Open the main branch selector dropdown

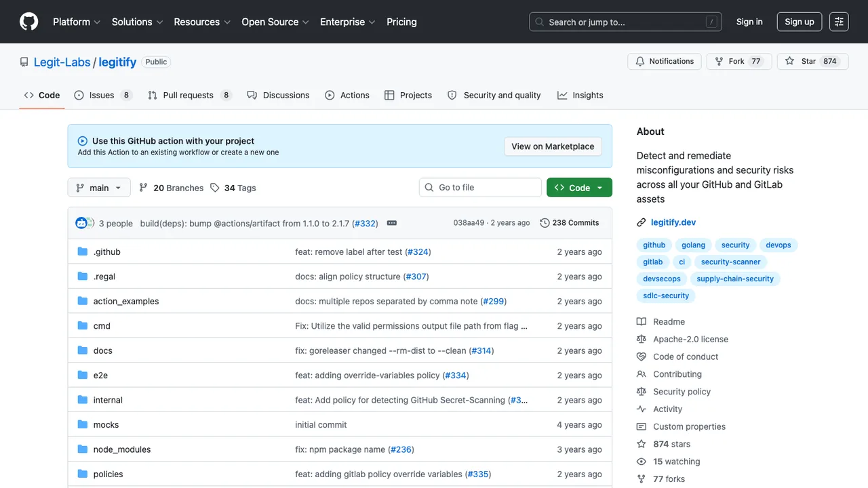[x=99, y=188]
